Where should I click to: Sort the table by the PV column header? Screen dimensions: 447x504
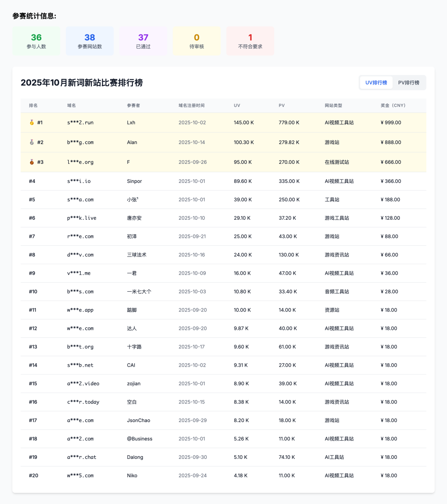(x=281, y=106)
